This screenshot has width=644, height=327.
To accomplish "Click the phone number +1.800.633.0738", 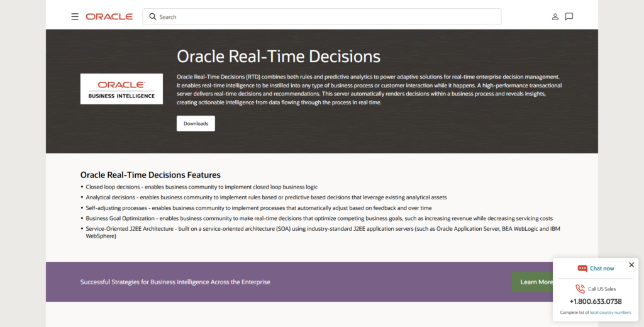I will 596,301.
